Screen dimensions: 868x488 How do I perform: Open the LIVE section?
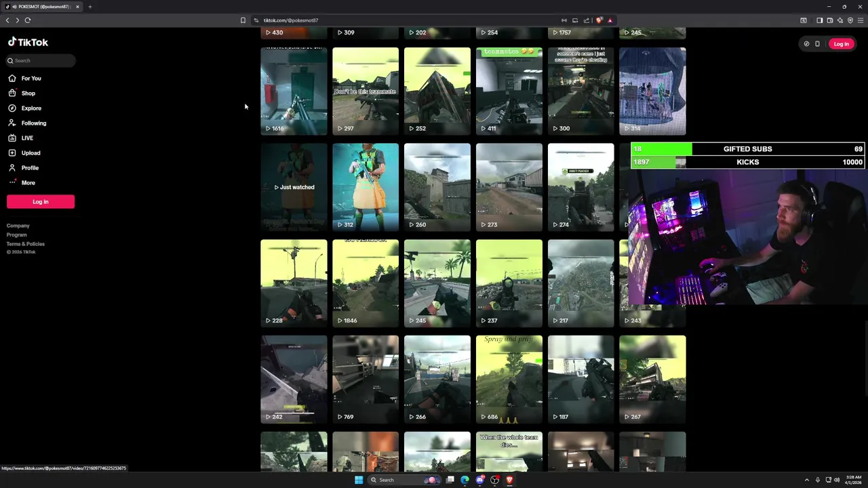21,138
